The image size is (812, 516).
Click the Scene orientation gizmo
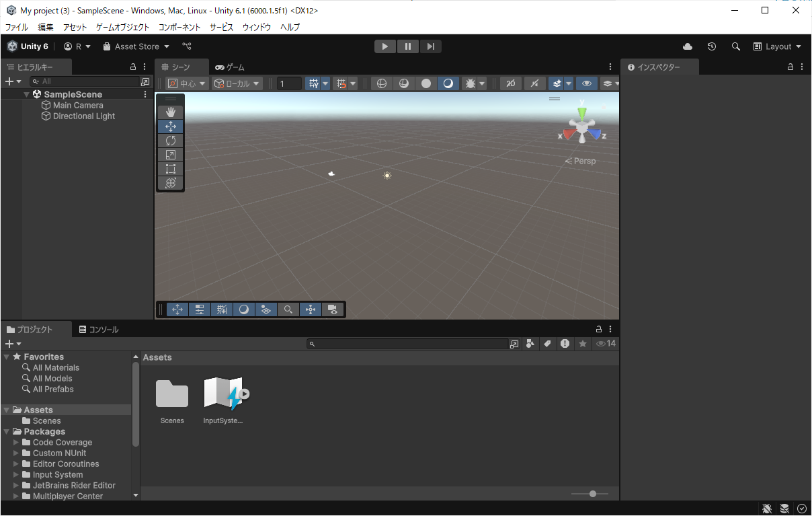pyautogui.click(x=581, y=126)
